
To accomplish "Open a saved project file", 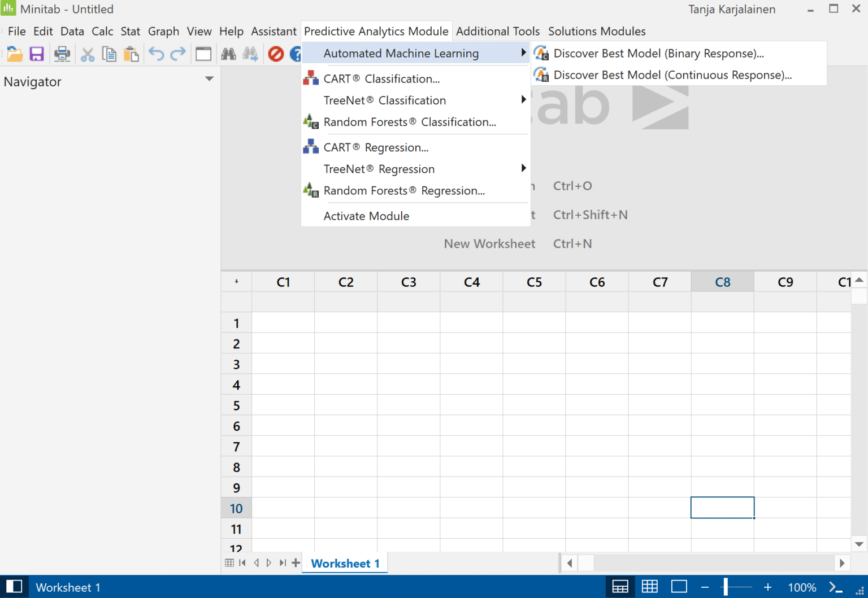I will point(15,54).
